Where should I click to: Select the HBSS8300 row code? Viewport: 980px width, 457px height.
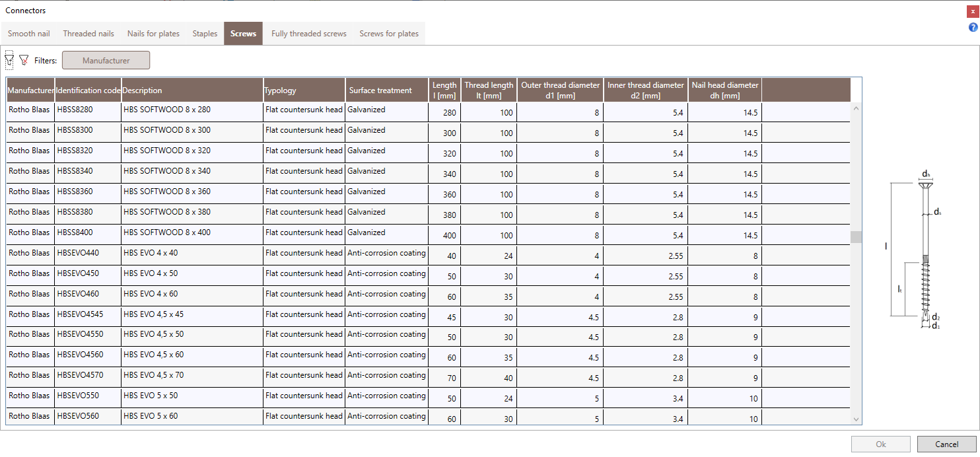[88, 133]
